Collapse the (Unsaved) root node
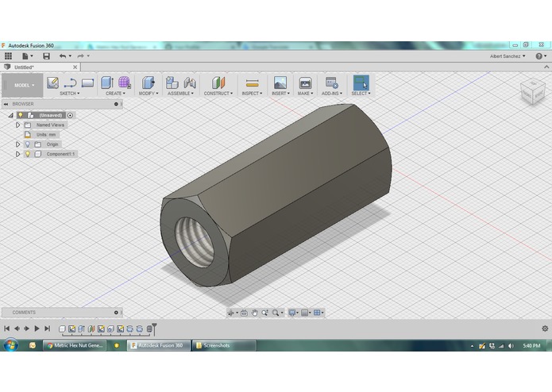The image size is (552, 392). 11,115
